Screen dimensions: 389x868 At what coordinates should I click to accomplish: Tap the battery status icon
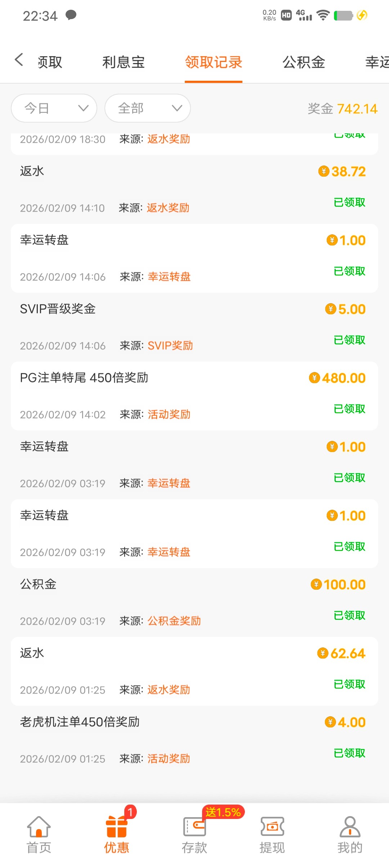(343, 15)
